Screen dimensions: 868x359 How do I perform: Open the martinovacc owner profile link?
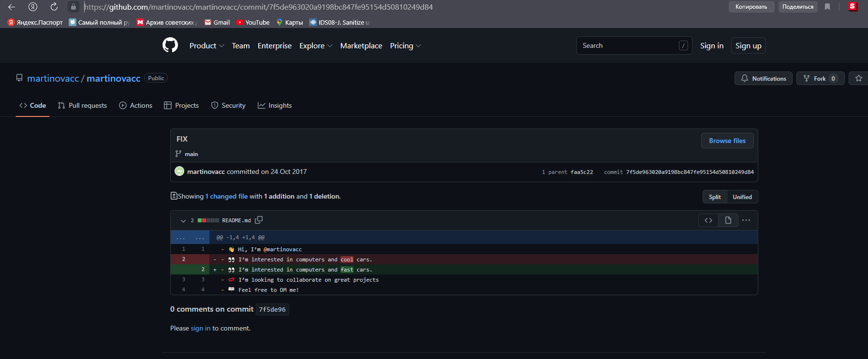pyautogui.click(x=53, y=78)
